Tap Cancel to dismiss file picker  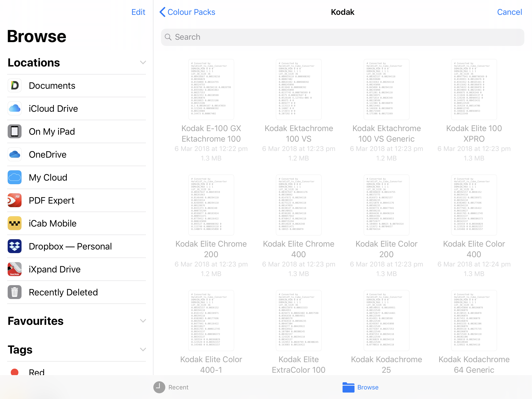point(509,12)
